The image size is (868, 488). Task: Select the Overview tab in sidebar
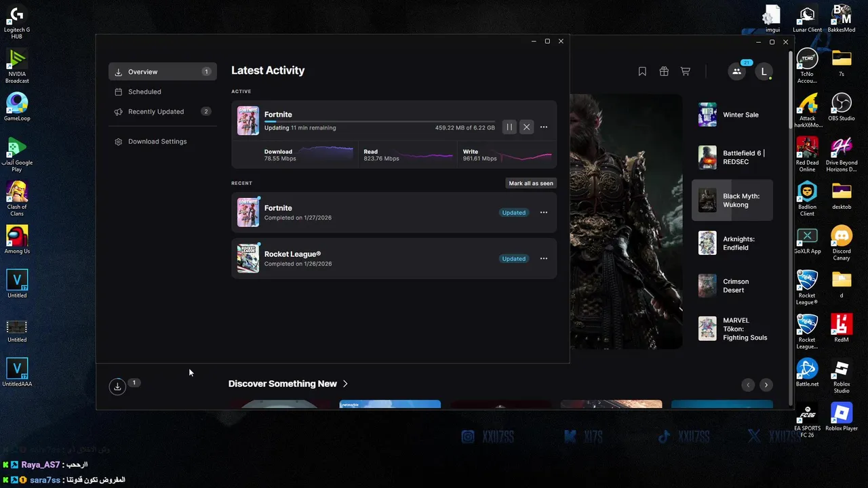pos(163,72)
